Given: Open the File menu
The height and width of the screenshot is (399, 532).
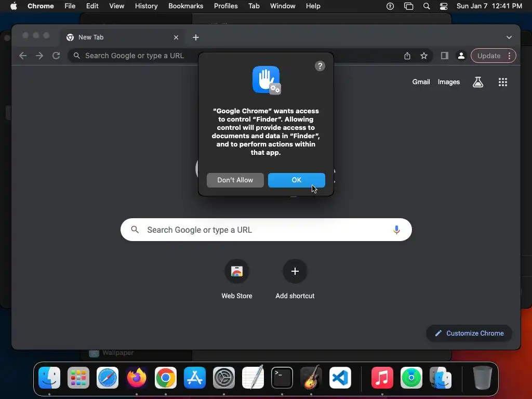Looking at the screenshot, I should [x=70, y=6].
